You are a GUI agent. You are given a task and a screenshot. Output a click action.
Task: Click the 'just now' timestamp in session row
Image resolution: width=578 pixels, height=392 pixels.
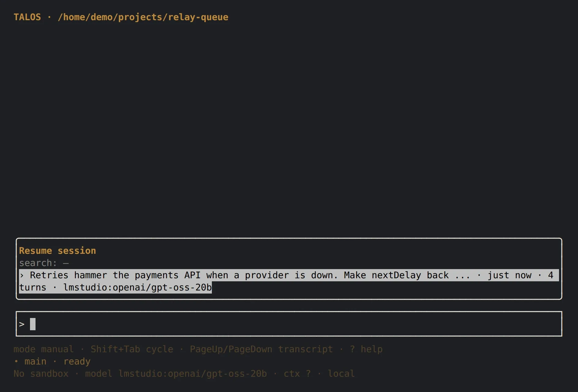(509, 275)
